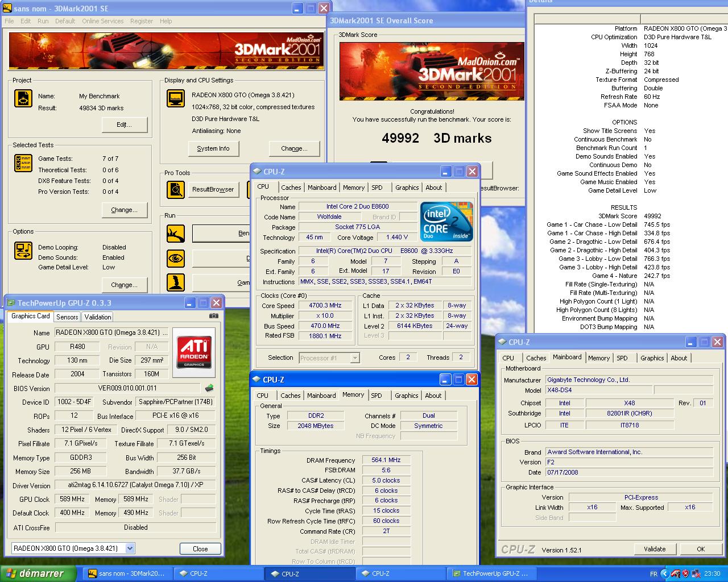The width and height of the screenshot is (728, 582).
Task: Switch to the Validation tab in GPU-Z
Action: [x=98, y=317]
